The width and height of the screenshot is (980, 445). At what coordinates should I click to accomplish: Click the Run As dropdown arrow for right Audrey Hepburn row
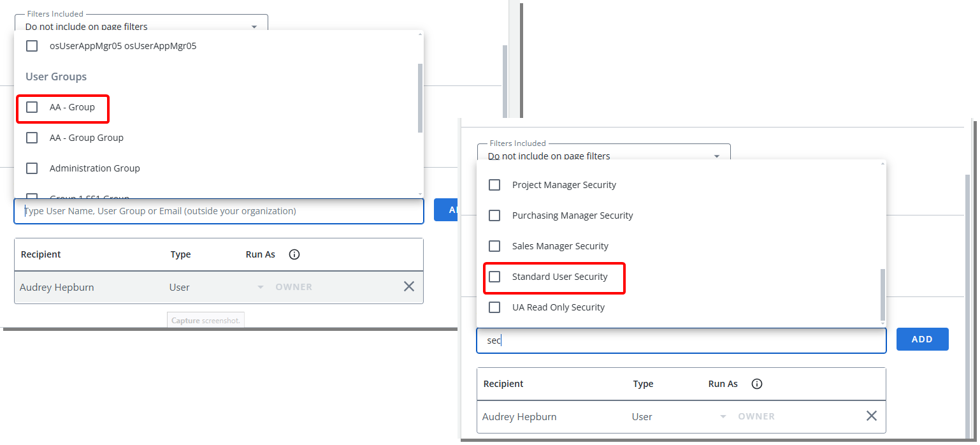tap(723, 416)
